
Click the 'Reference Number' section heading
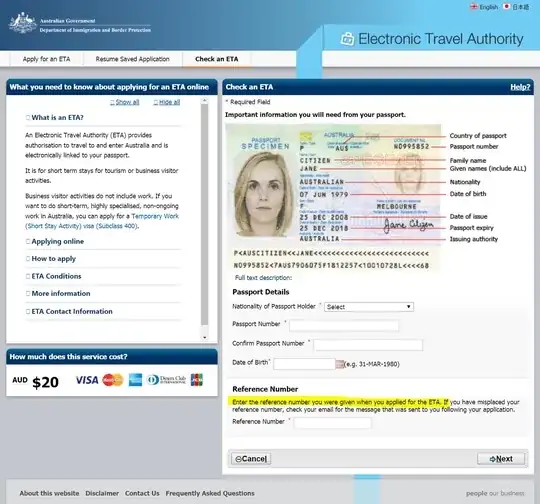(265, 389)
